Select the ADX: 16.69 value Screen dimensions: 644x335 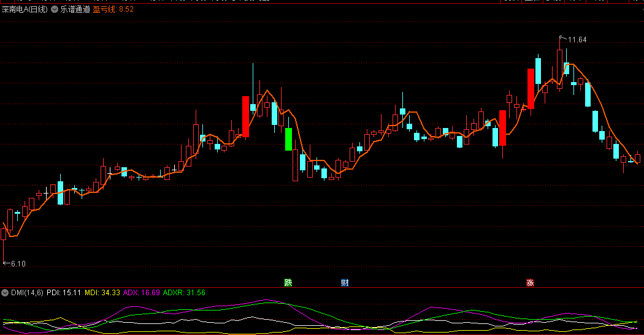pos(141,293)
